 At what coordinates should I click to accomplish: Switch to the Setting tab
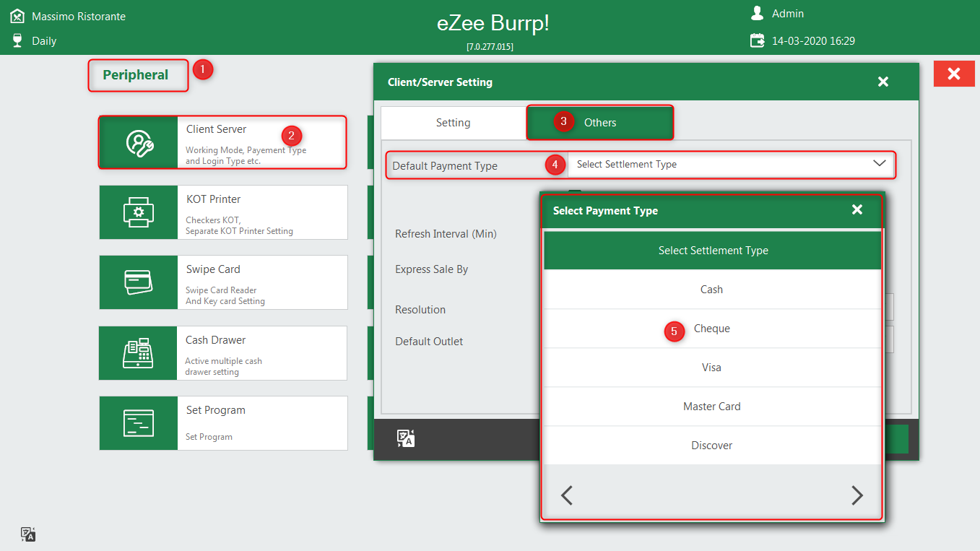tap(454, 123)
